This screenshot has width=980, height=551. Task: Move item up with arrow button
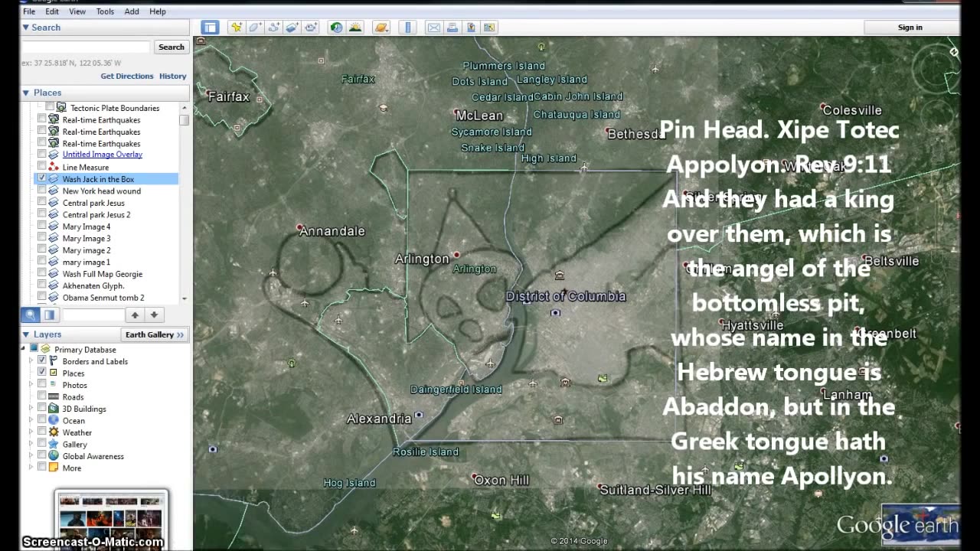[x=135, y=315]
